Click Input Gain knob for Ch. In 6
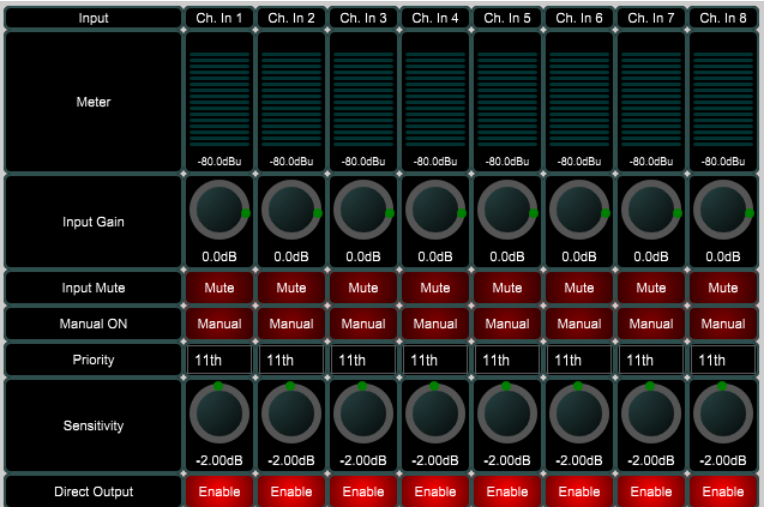 [x=579, y=210]
